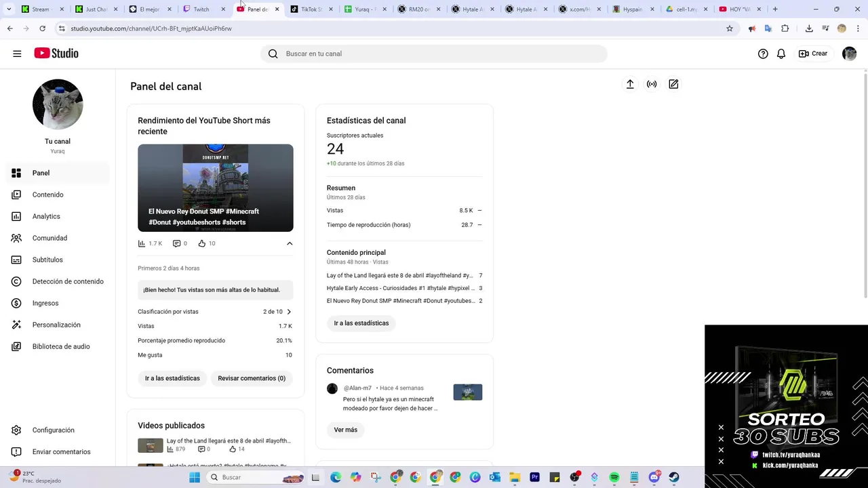Open the browser extensions puzzle icon

[785, 28]
